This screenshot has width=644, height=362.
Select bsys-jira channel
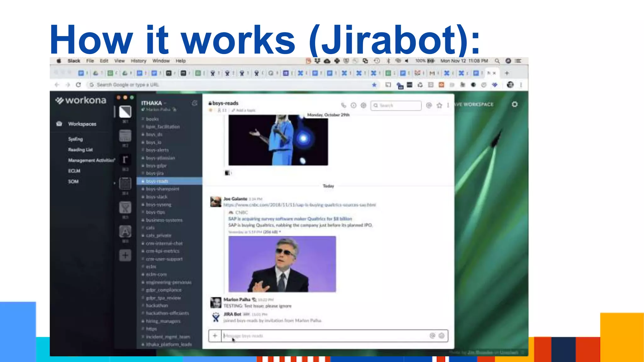coord(154,173)
